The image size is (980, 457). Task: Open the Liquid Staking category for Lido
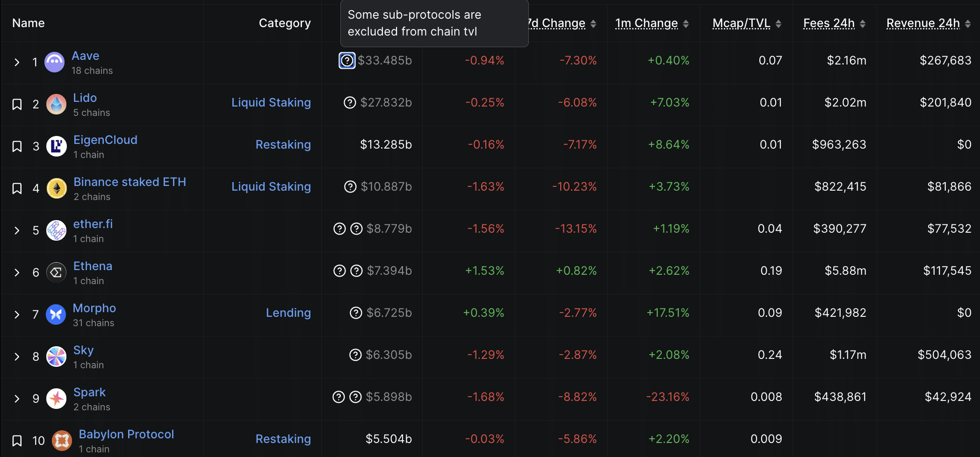[271, 102]
